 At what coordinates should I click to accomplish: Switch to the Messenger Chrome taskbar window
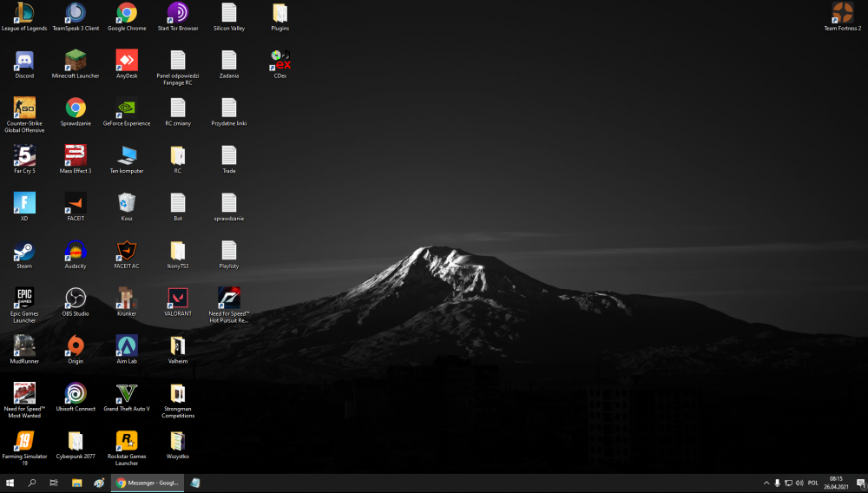click(148, 483)
